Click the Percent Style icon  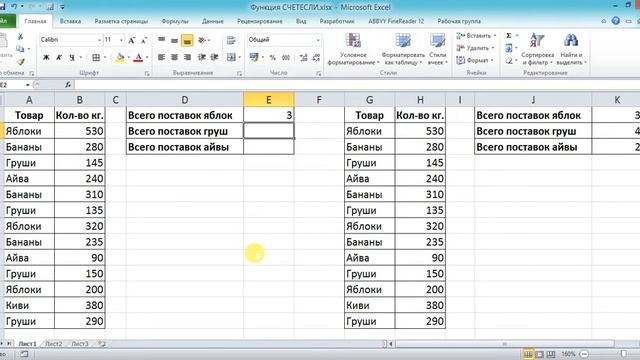coord(272,58)
